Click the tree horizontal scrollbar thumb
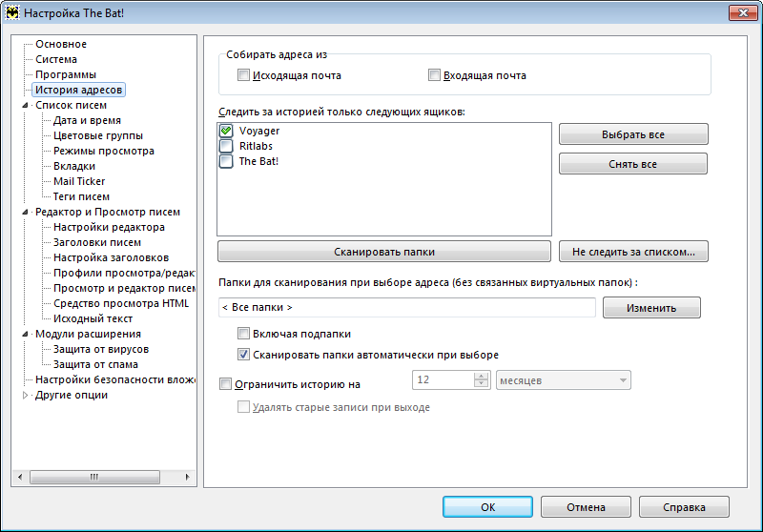 click(x=94, y=477)
